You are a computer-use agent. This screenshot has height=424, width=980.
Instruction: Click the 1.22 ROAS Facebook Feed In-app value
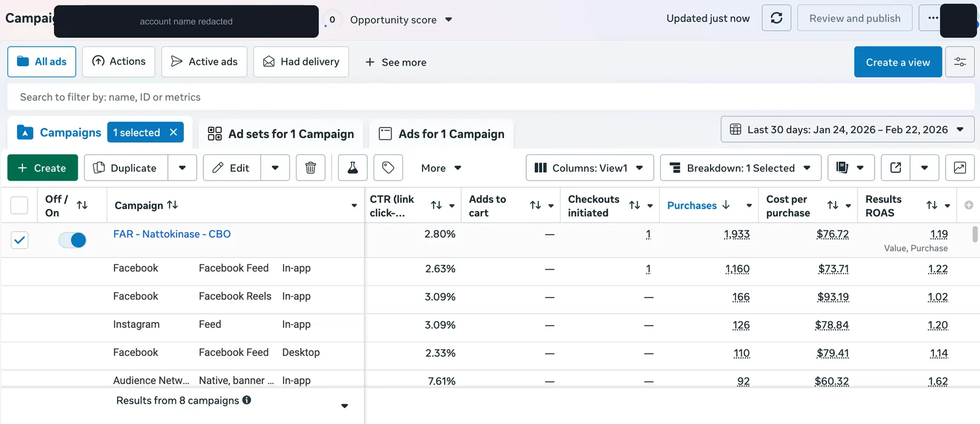(x=938, y=268)
